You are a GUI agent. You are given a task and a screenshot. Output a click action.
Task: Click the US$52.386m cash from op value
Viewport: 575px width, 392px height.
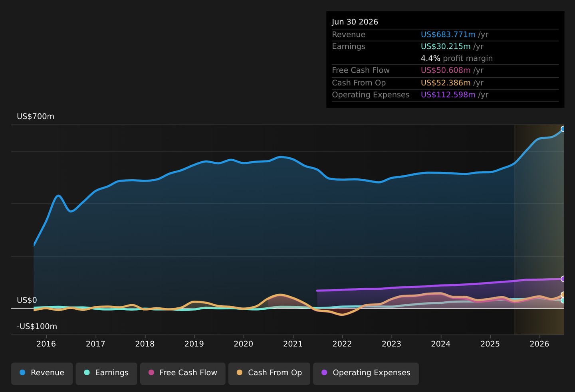pos(446,83)
